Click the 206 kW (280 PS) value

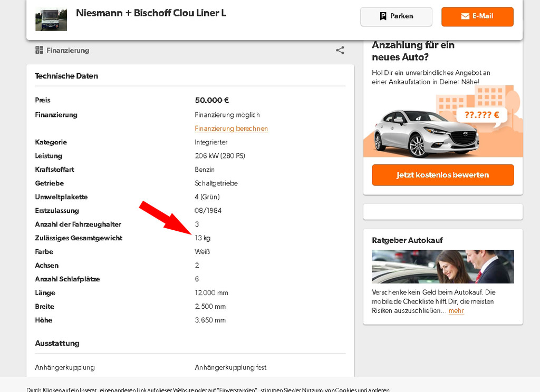point(220,156)
